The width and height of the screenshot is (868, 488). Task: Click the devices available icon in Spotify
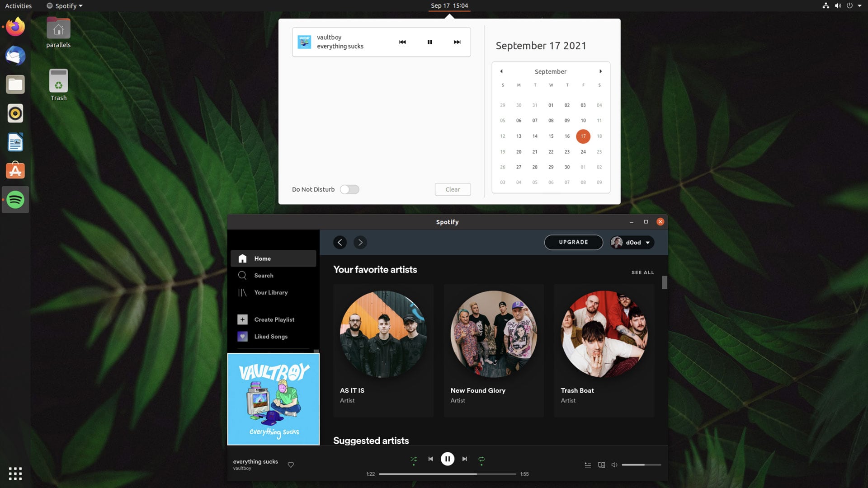pyautogui.click(x=601, y=465)
